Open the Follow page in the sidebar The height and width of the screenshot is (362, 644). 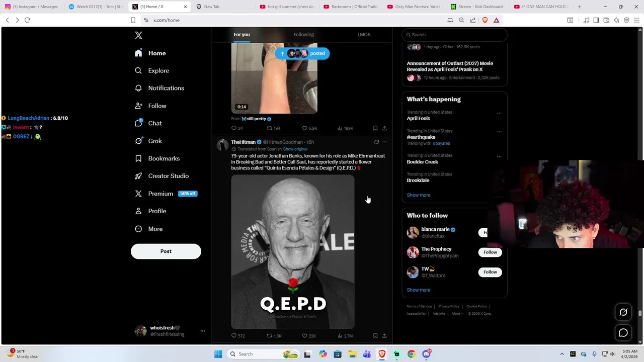point(150,106)
